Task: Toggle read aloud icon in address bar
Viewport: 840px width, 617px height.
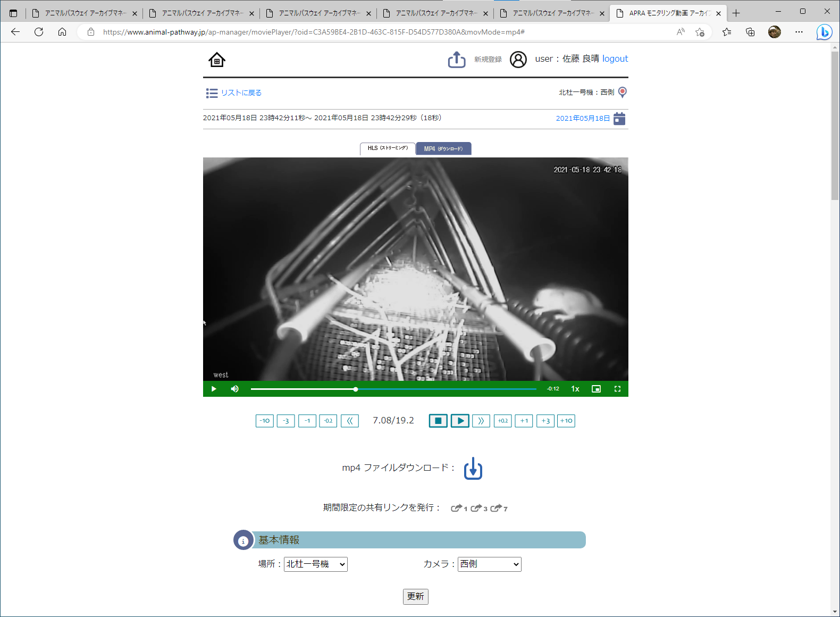Action: coord(681,32)
